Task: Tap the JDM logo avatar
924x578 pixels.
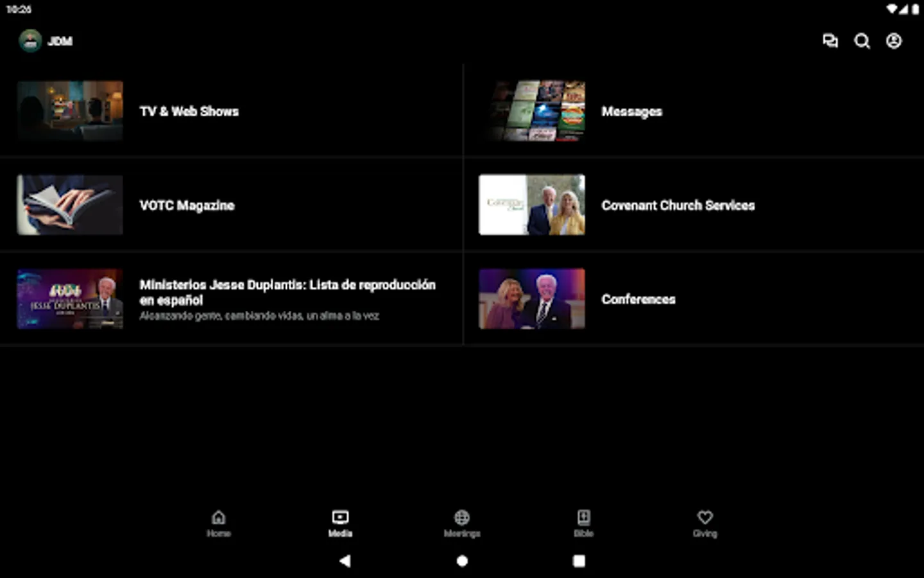Action: click(x=30, y=41)
